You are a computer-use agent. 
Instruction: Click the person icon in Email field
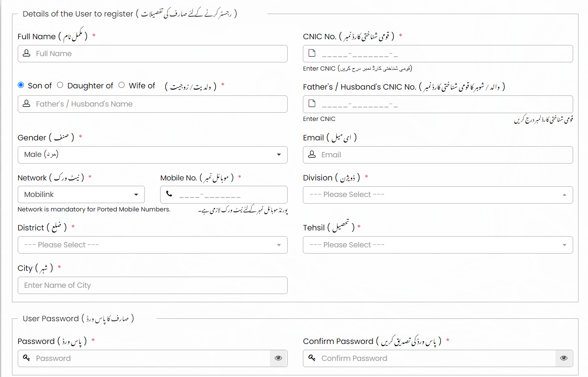(x=312, y=154)
